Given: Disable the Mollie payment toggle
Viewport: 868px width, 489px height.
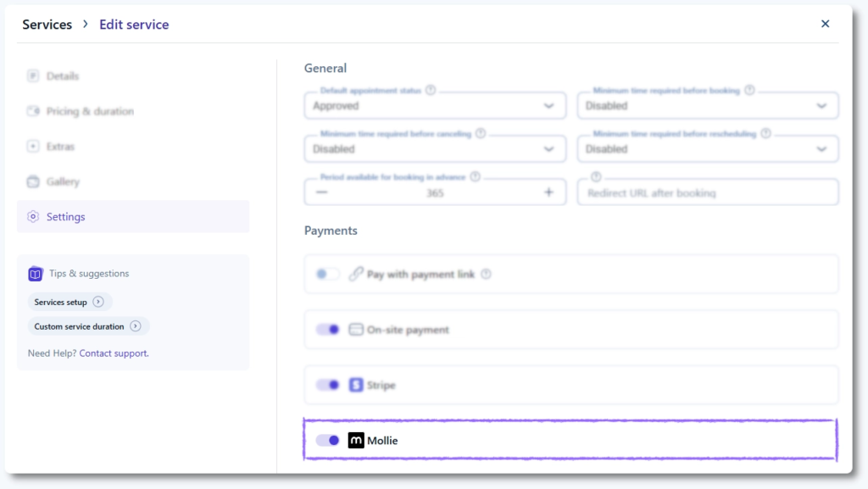Looking at the screenshot, I should (x=328, y=441).
